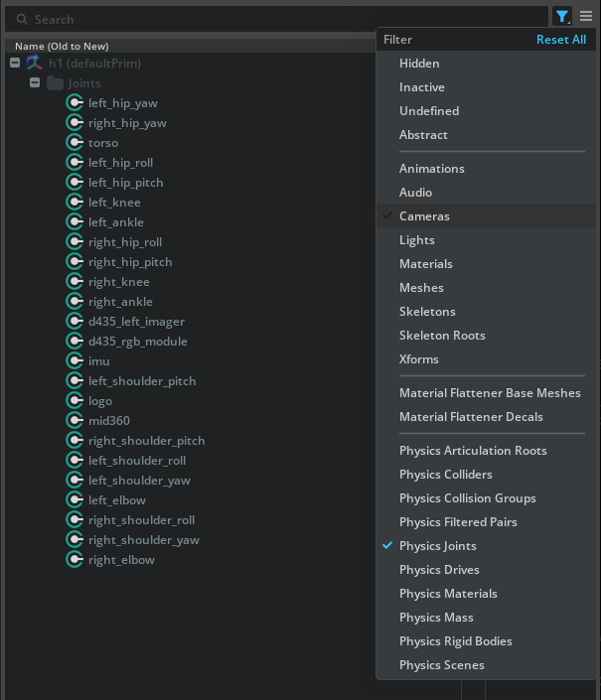This screenshot has height=700, width=601.
Task: Open the hamburger options menu icon
Action: pos(586,17)
